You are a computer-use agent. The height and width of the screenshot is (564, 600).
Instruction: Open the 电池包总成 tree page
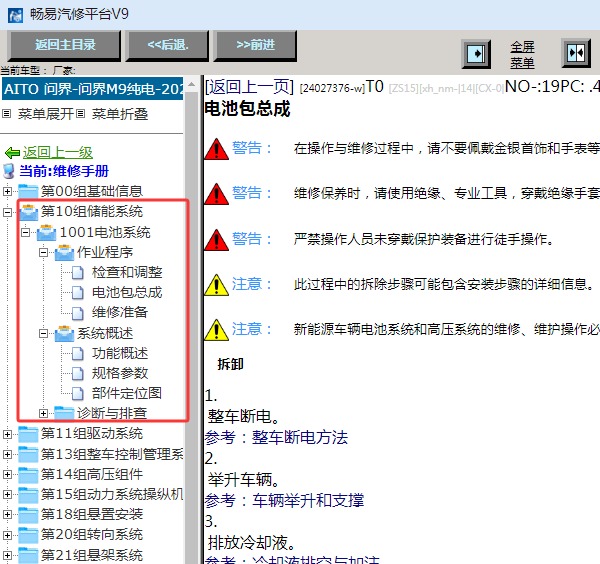[x=127, y=293]
